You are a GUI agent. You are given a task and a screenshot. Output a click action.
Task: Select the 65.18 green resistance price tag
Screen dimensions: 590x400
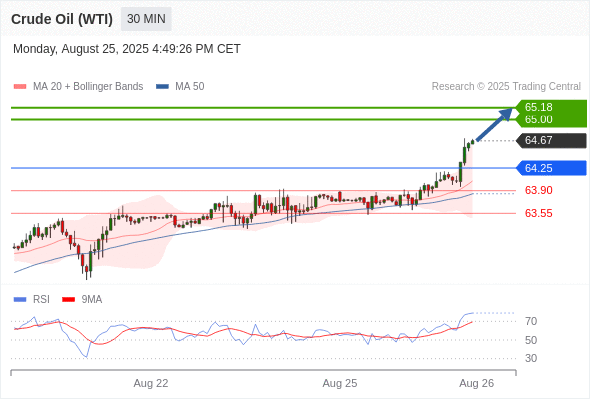[x=551, y=107]
